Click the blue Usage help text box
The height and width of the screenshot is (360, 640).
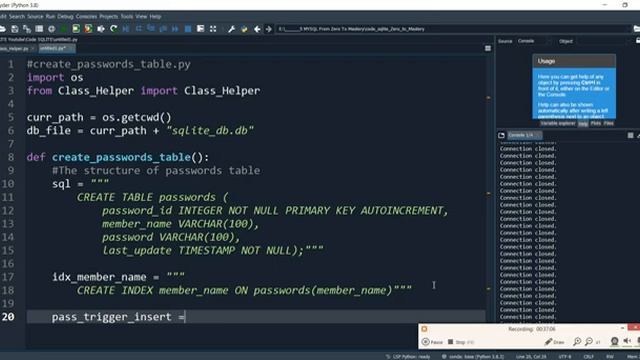point(574,93)
